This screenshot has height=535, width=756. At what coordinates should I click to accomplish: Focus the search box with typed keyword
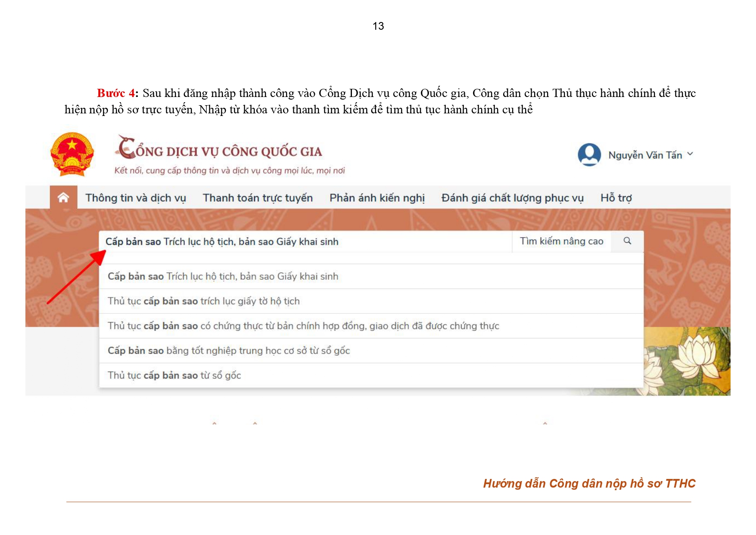pos(302,241)
